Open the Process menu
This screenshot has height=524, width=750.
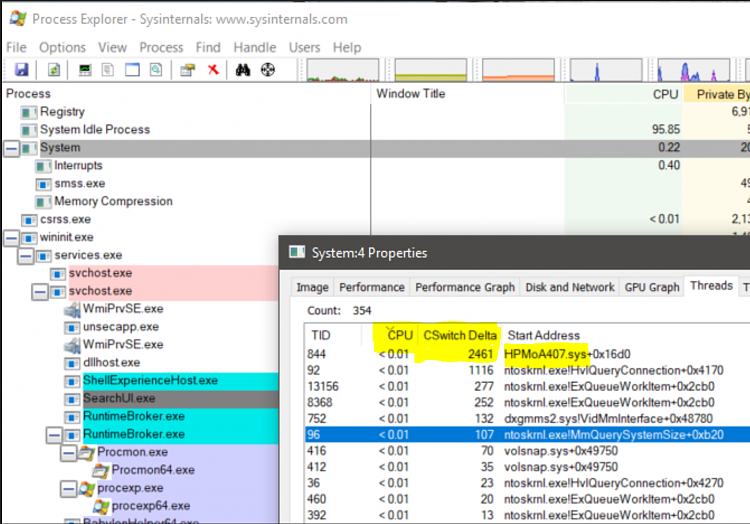coord(161,47)
